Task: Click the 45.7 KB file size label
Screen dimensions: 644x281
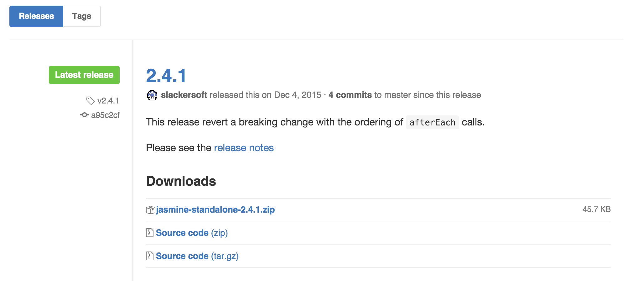Action: pyautogui.click(x=596, y=209)
